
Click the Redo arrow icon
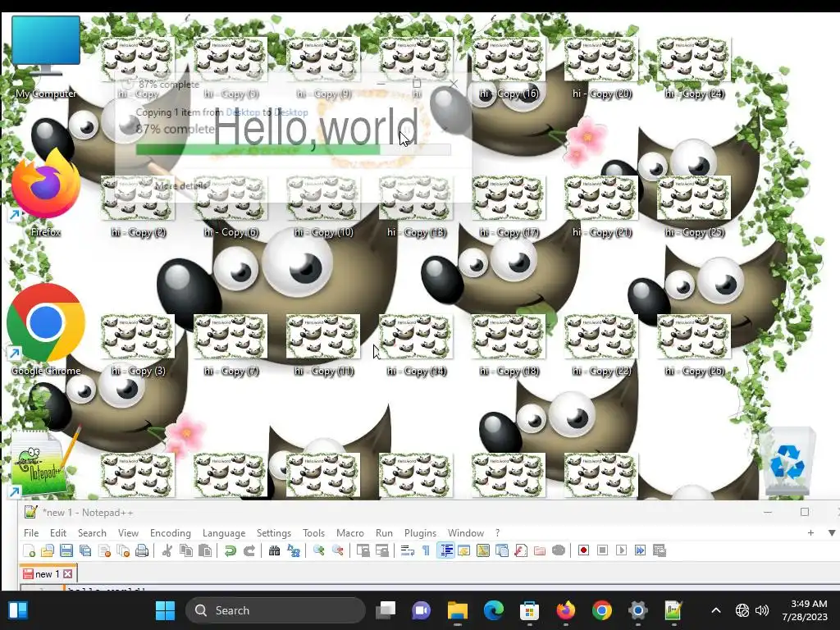coord(249,550)
